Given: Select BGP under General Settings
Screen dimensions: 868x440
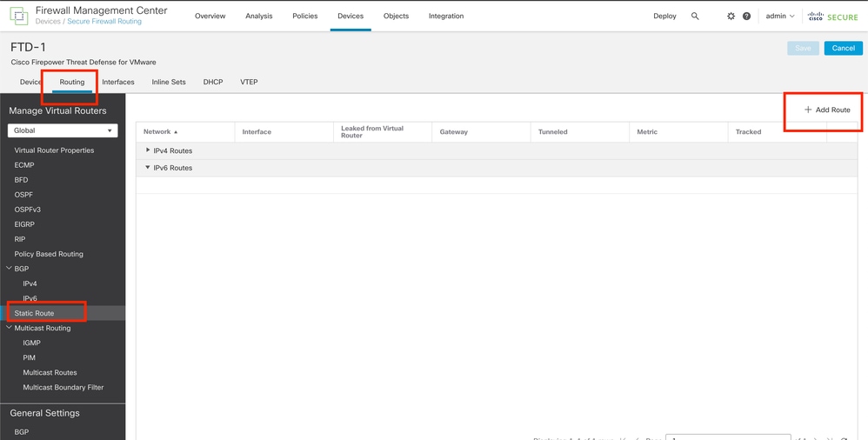Looking at the screenshot, I should 22,431.
